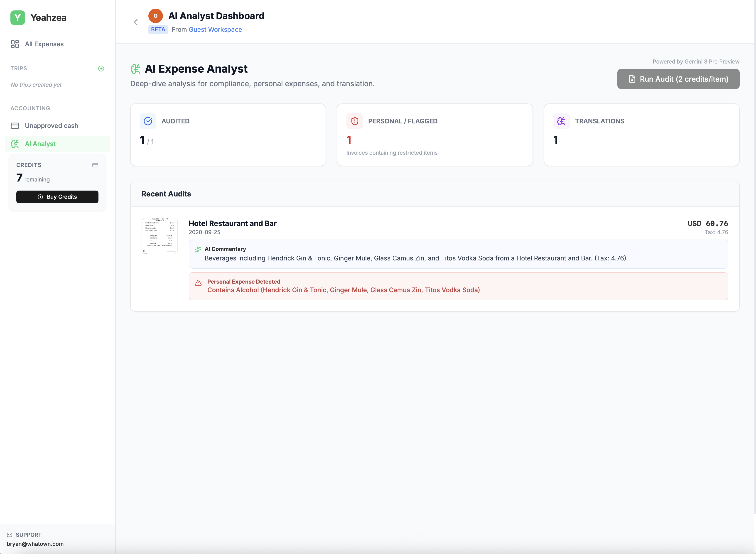Click the Translations panel icon

click(561, 121)
